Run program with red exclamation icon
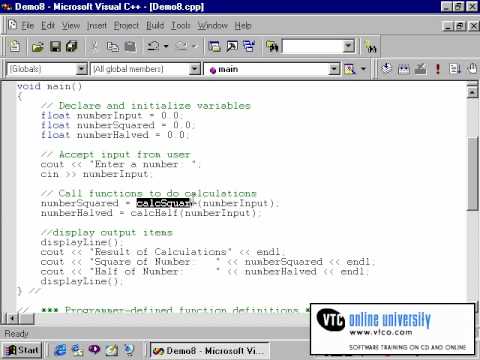480x360 pixels. (x=438, y=69)
